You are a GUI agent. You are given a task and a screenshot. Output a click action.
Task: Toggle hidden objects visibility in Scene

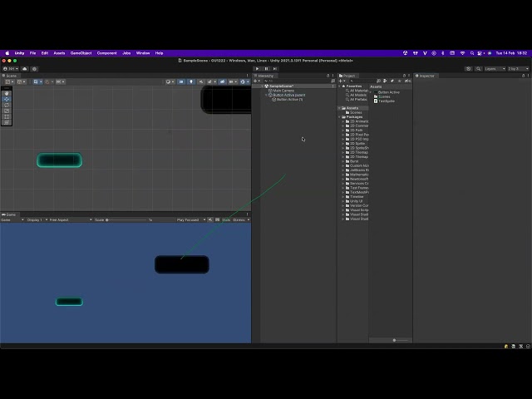pyautogui.click(x=222, y=81)
